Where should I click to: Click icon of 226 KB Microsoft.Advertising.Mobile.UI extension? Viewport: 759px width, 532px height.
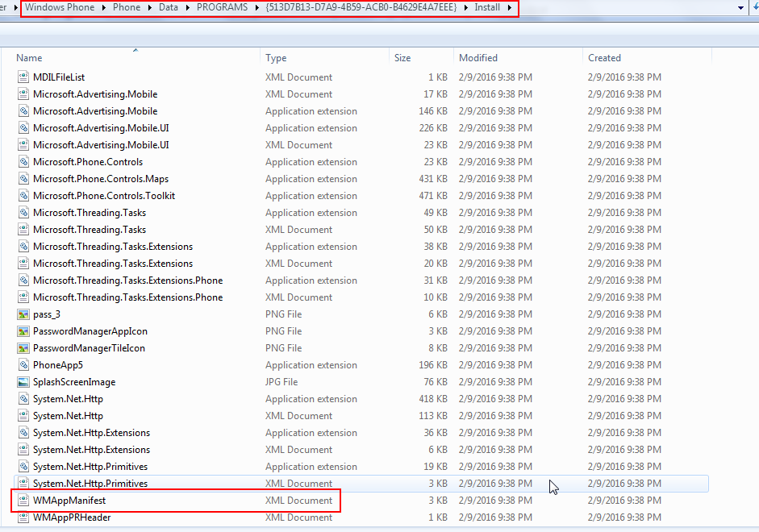(23, 128)
